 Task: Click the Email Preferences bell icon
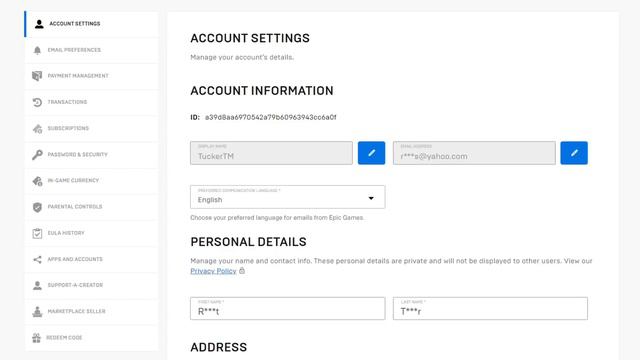click(x=37, y=50)
